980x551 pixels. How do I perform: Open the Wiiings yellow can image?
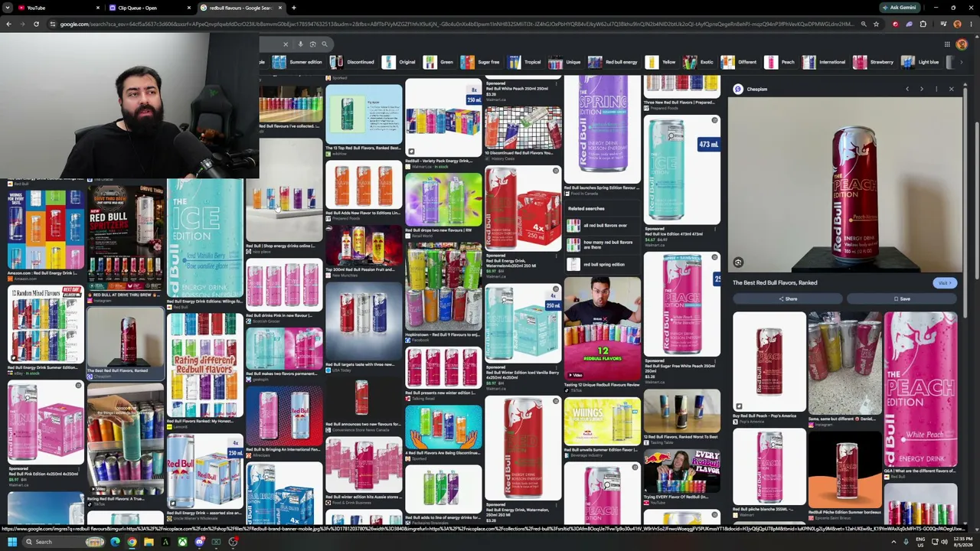coord(603,422)
